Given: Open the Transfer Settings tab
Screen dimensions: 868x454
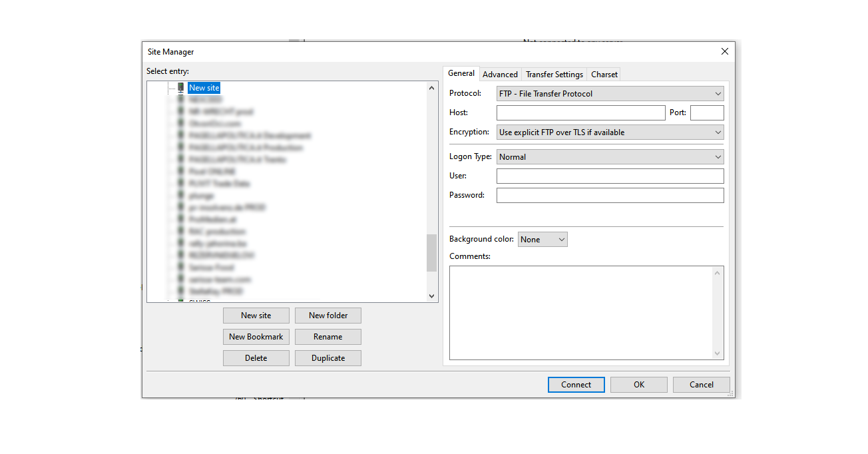Looking at the screenshot, I should click(x=554, y=75).
